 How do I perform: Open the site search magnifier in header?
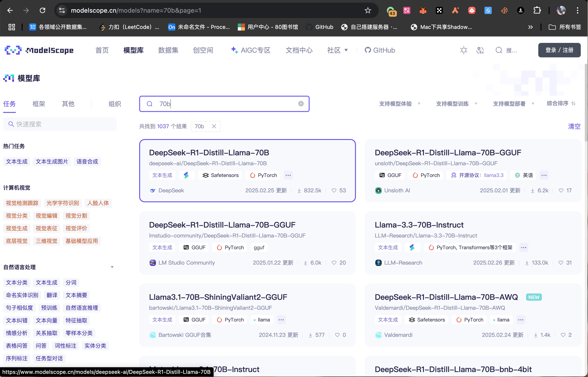[x=499, y=50]
